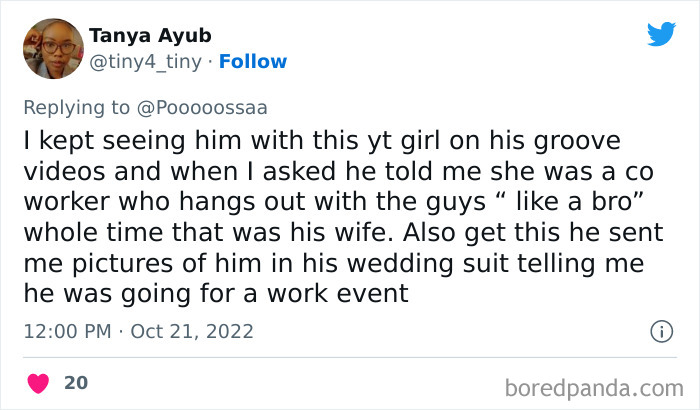Click the Twitter bird logo
Screen dimensions: 700x410
click(x=661, y=35)
